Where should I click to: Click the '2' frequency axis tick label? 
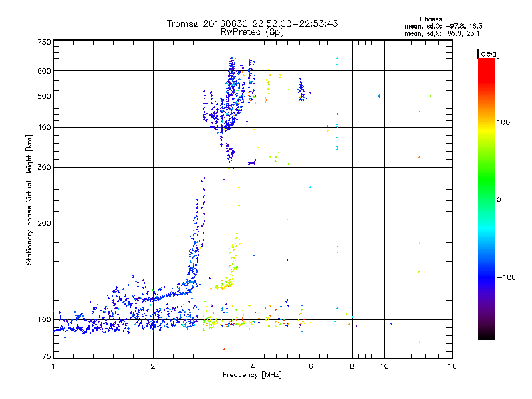[153, 366]
